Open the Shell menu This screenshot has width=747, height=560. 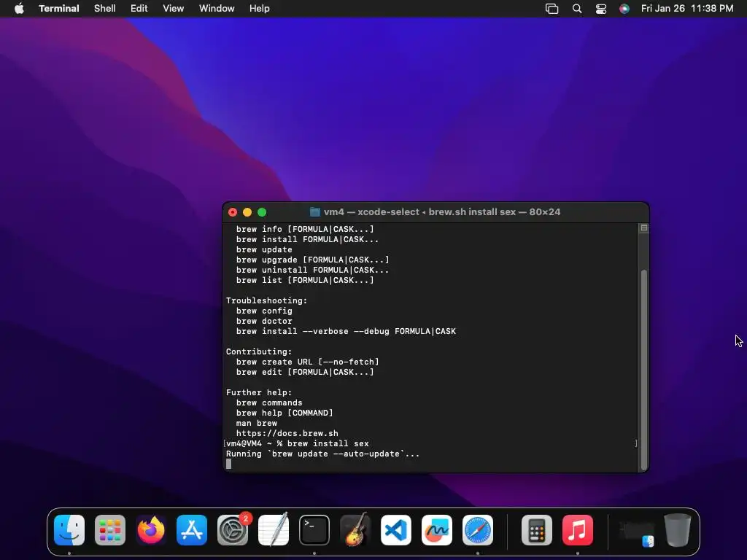click(x=105, y=9)
